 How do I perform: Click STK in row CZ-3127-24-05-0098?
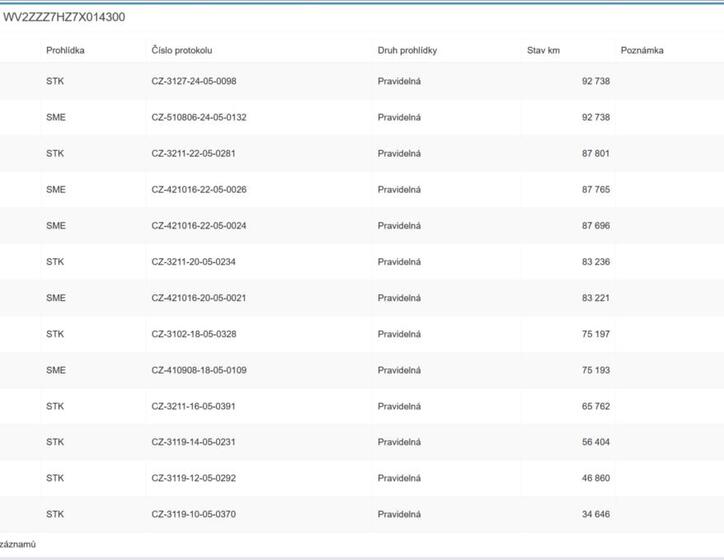[55, 81]
